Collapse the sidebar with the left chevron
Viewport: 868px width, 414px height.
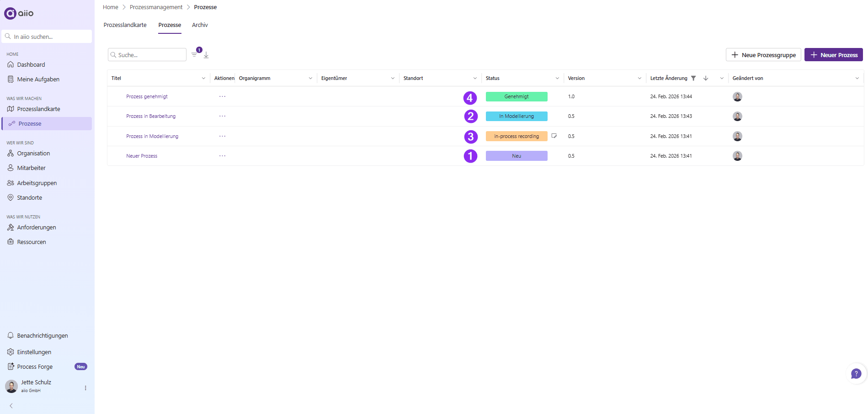[x=11, y=406]
